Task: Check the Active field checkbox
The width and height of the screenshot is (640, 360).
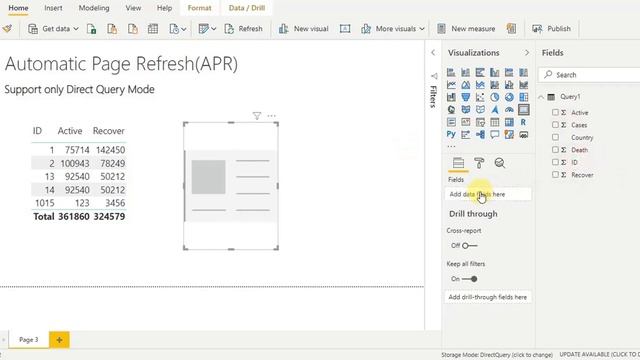Action: (555, 112)
